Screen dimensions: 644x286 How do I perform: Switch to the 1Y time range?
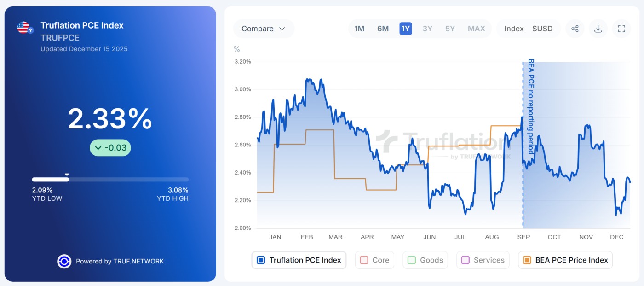coord(405,29)
